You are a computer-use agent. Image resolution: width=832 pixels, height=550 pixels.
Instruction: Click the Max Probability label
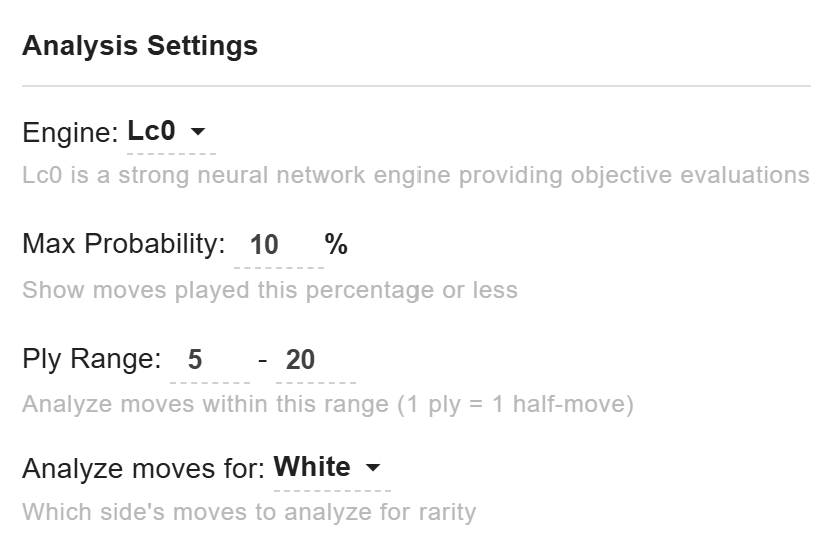tap(124, 245)
